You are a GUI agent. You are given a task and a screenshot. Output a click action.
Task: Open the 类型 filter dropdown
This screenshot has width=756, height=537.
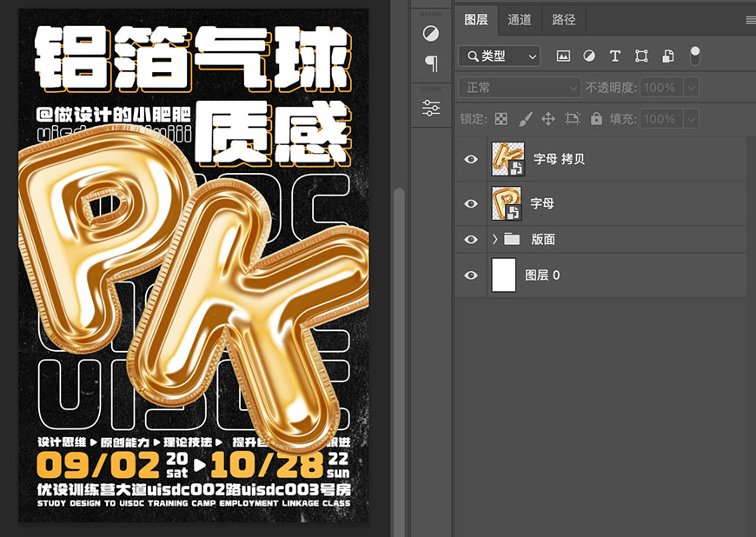pos(499,56)
